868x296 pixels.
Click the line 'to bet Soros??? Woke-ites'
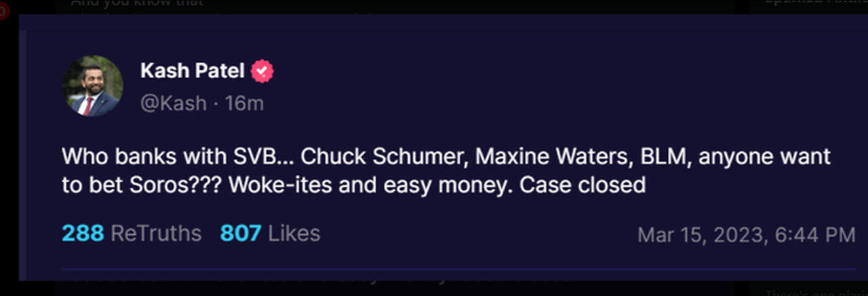pyautogui.click(x=353, y=185)
